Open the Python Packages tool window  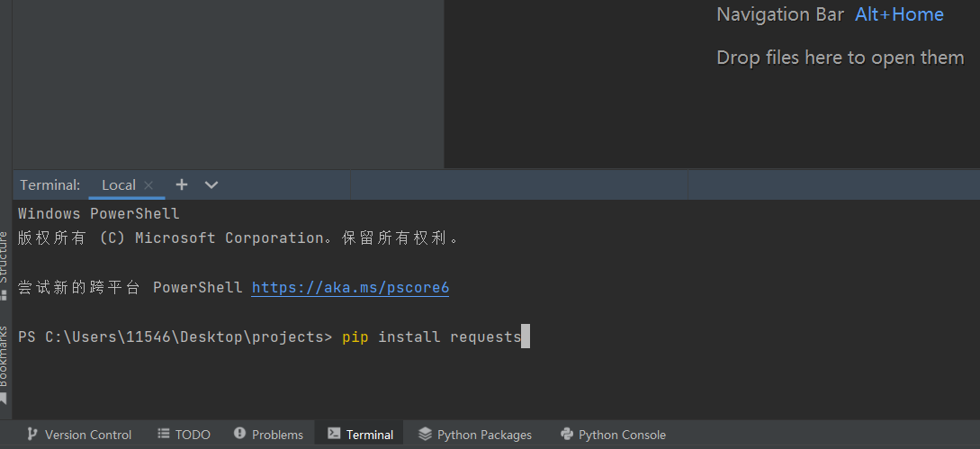(475, 435)
